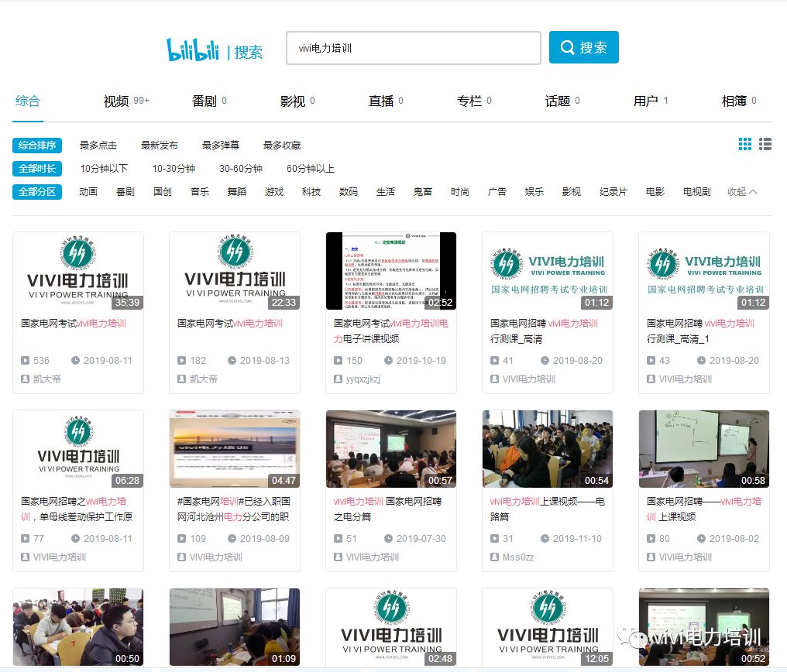Click clock icon beside 2019-11-10
Viewport: 787px width, 672px height.
point(545,538)
